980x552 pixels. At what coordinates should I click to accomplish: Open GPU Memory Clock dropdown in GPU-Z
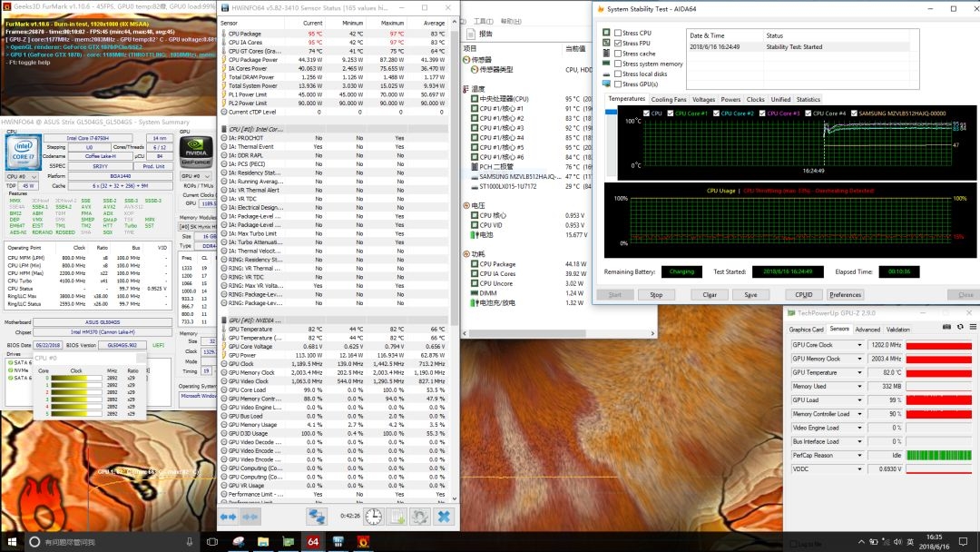(859, 359)
